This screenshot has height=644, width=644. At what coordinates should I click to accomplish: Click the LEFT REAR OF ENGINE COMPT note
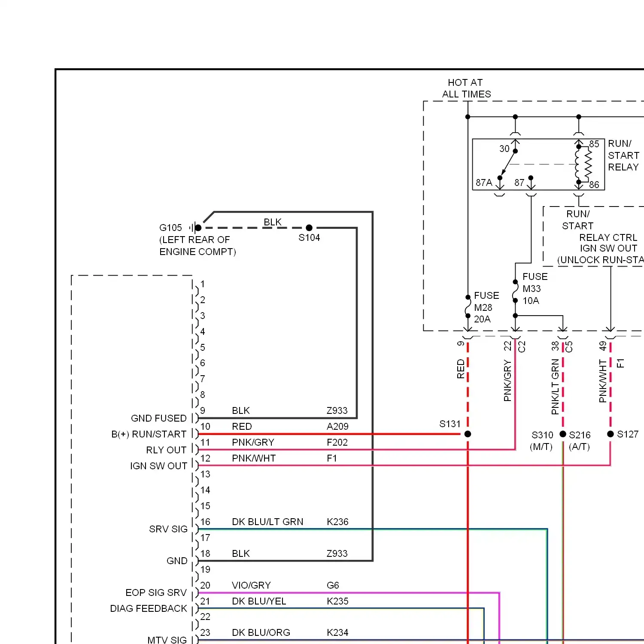[x=197, y=246]
